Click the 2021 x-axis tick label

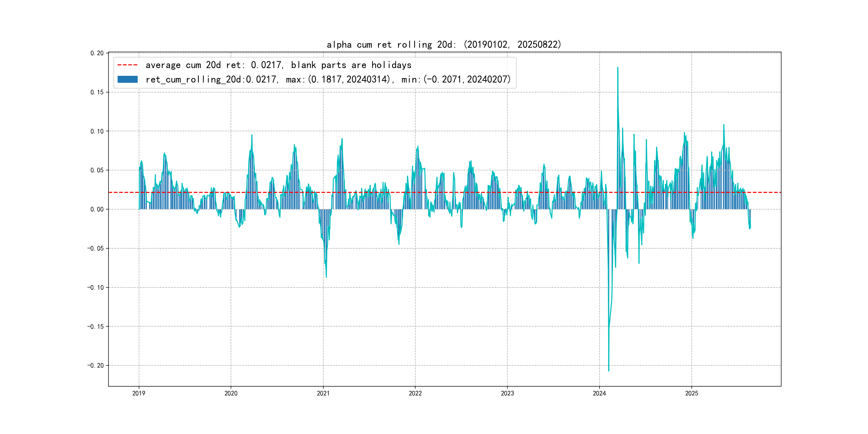[x=323, y=393]
